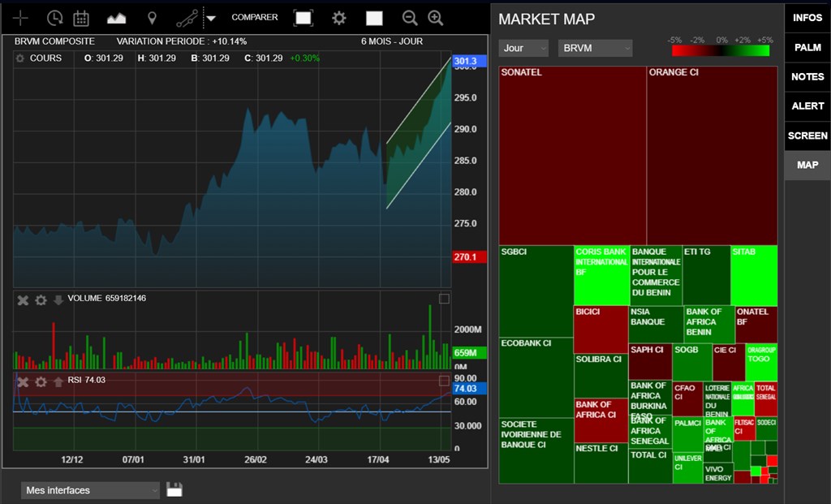The height and width of the screenshot is (504, 831).
Task: Click the 6 MOIS - JOUR period label
Action: click(x=392, y=41)
